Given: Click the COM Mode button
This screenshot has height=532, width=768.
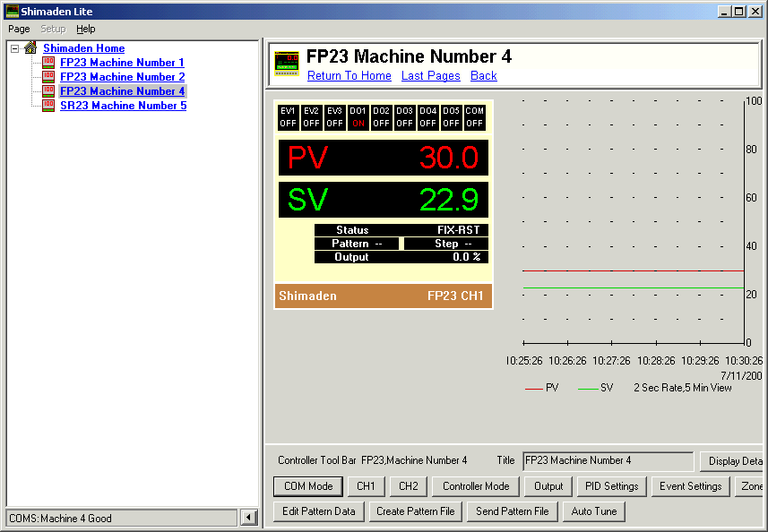Looking at the screenshot, I should 308,486.
